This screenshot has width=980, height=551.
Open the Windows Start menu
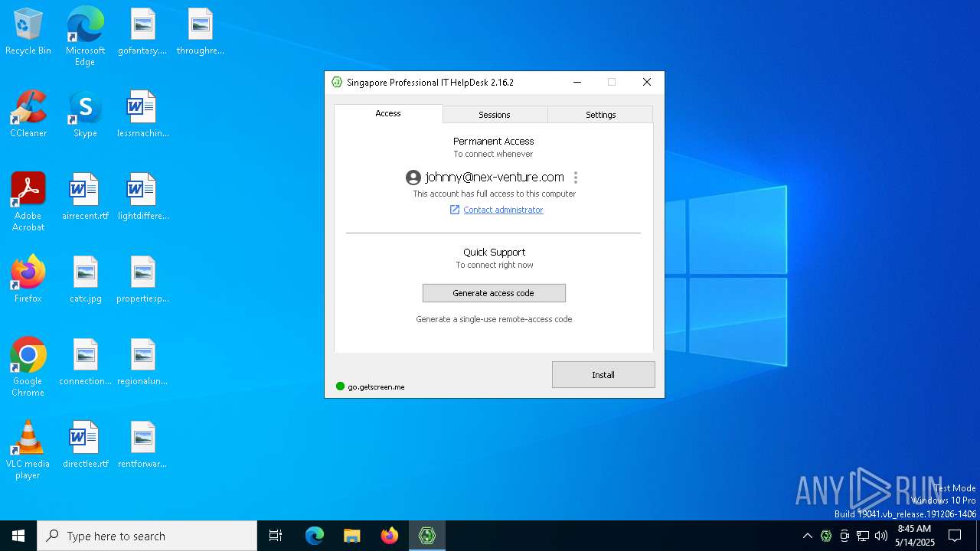[x=18, y=536]
